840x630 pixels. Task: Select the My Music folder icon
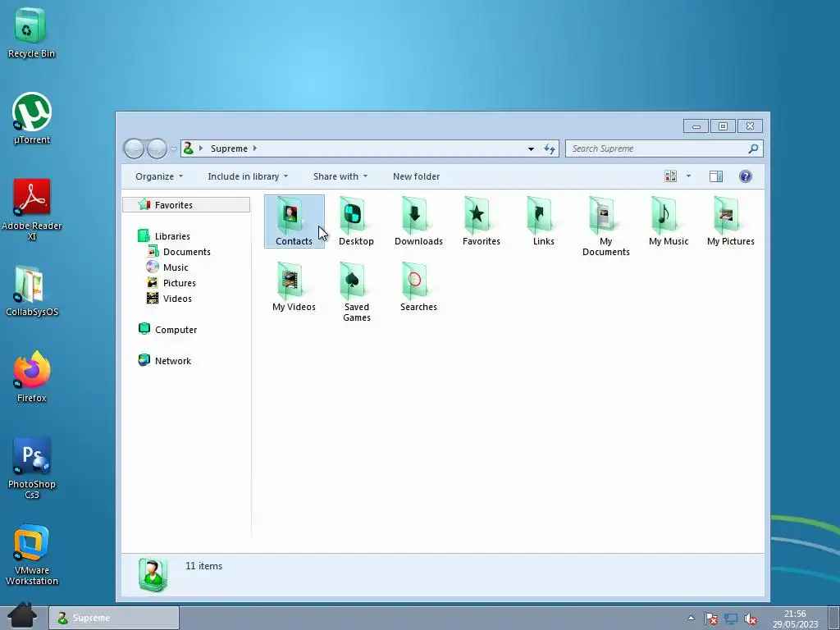(668, 221)
